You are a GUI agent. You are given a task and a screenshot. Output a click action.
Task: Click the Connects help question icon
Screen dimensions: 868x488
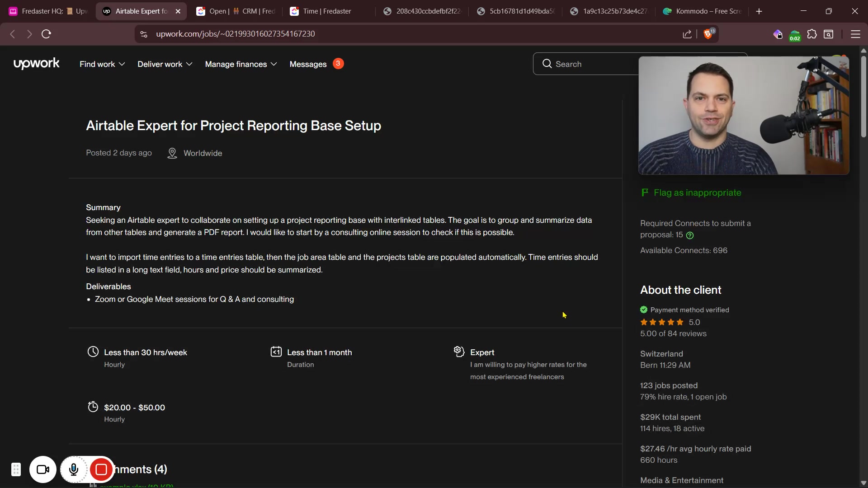[x=690, y=235]
